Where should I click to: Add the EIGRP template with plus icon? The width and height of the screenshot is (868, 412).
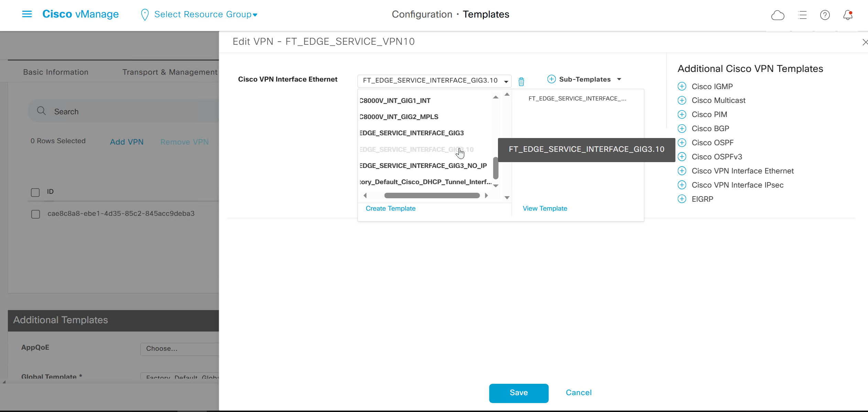coord(682,199)
